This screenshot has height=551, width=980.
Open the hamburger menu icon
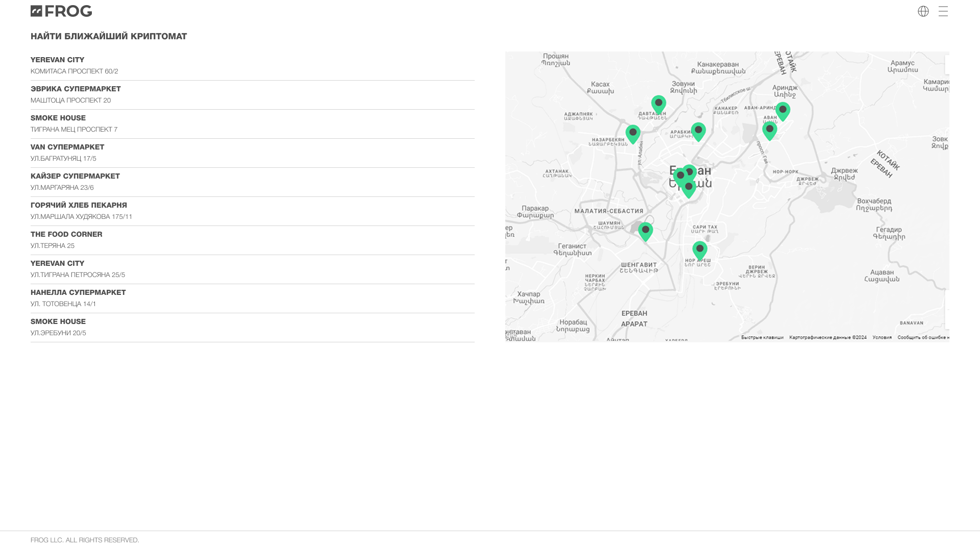click(x=943, y=11)
